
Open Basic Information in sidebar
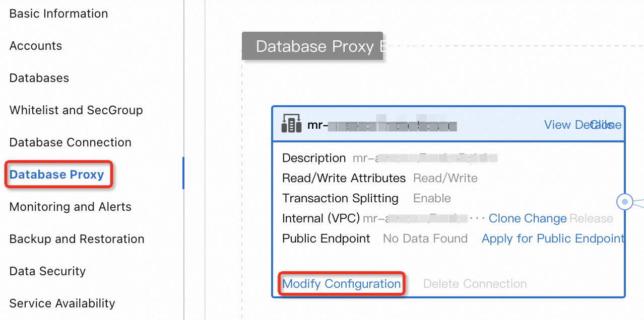[x=58, y=14]
